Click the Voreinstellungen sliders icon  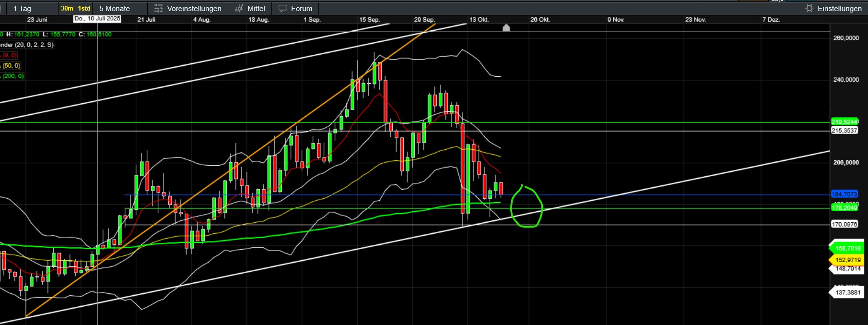point(159,9)
